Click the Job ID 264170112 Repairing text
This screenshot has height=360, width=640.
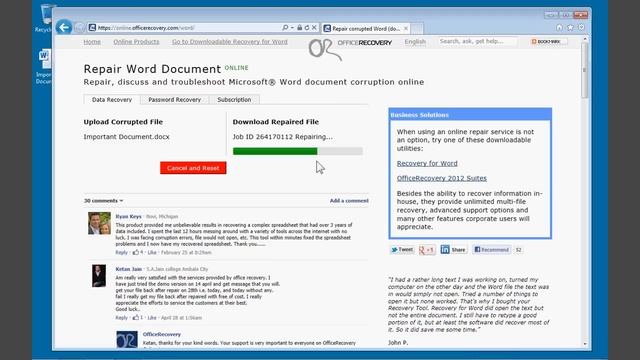[x=282, y=137]
